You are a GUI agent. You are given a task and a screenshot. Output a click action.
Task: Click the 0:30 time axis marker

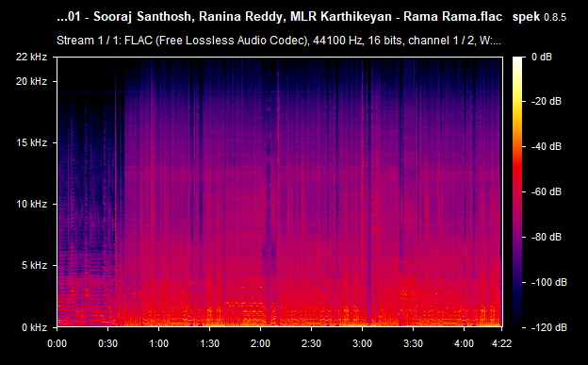point(108,343)
